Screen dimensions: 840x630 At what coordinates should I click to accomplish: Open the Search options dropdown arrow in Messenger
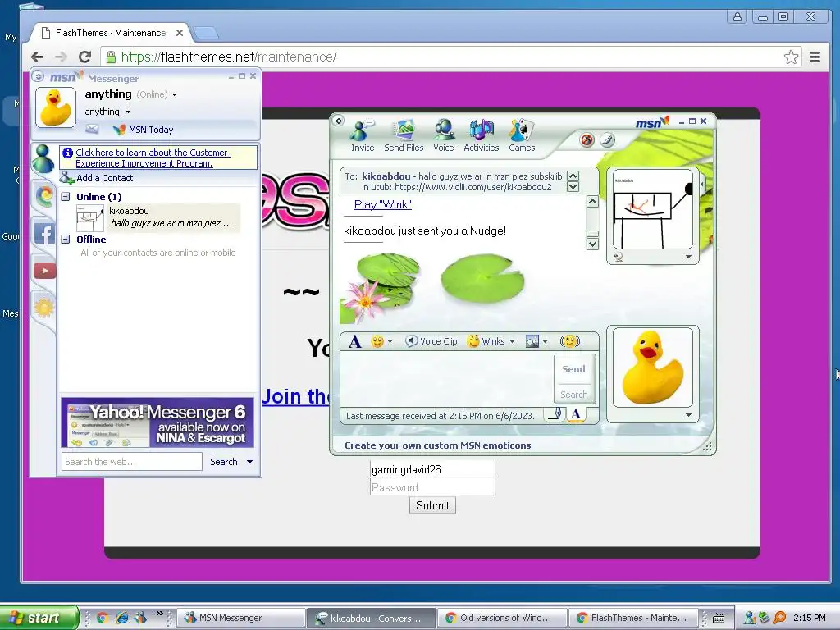pos(249,462)
